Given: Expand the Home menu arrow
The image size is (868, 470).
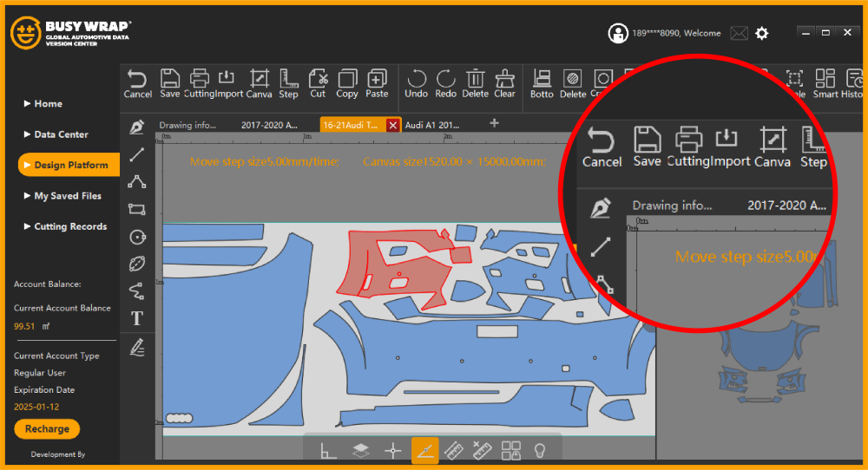Looking at the screenshot, I should 27,103.
